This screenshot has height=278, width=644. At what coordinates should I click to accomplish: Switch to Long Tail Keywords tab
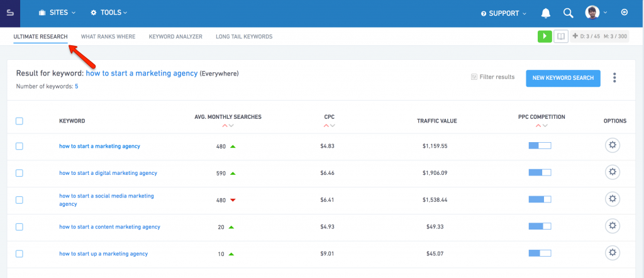[x=244, y=36]
